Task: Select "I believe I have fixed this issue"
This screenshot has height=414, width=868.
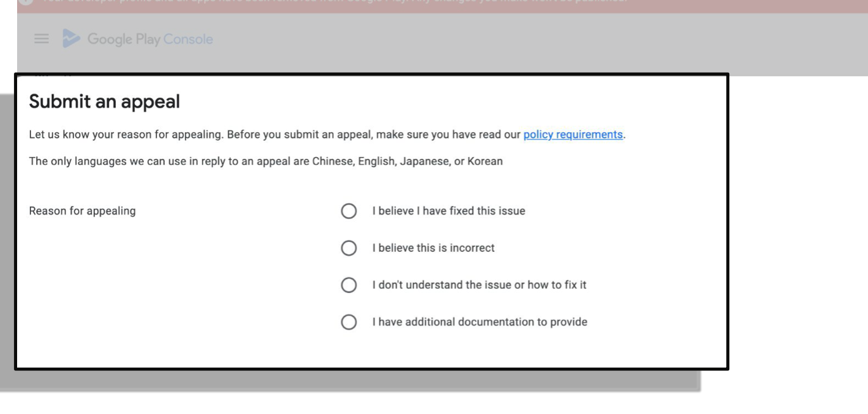Action: tap(349, 211)
